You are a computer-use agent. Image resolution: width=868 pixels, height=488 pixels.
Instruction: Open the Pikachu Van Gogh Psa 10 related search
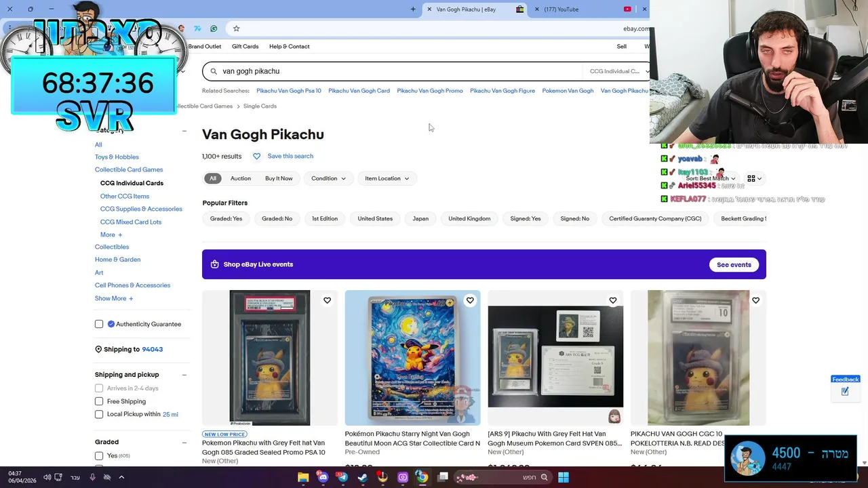289,91
